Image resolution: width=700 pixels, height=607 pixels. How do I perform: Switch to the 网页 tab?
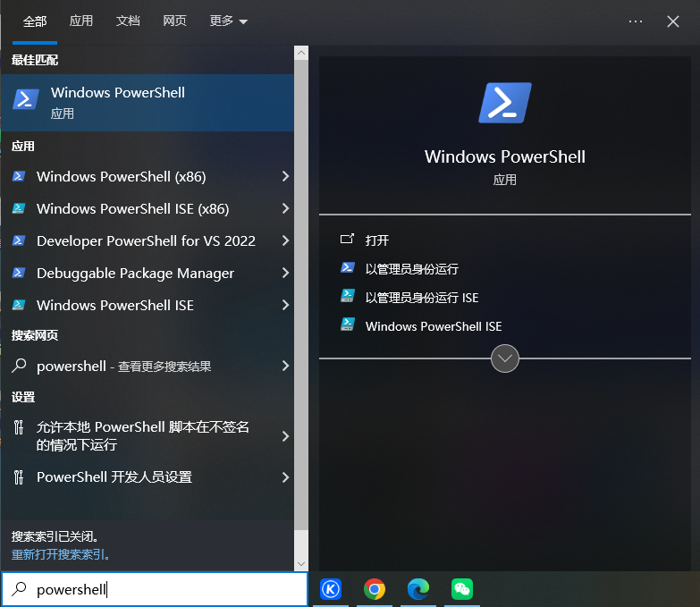tap(175, 21)
